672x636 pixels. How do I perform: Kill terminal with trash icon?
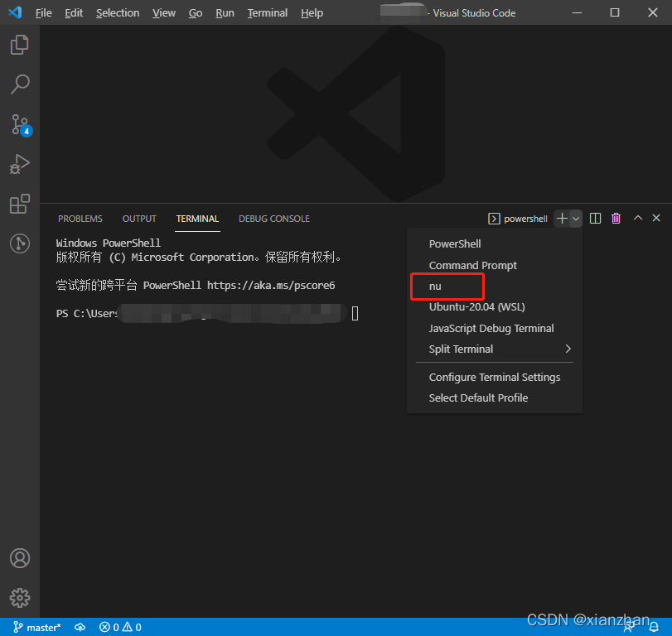[616, 219]
